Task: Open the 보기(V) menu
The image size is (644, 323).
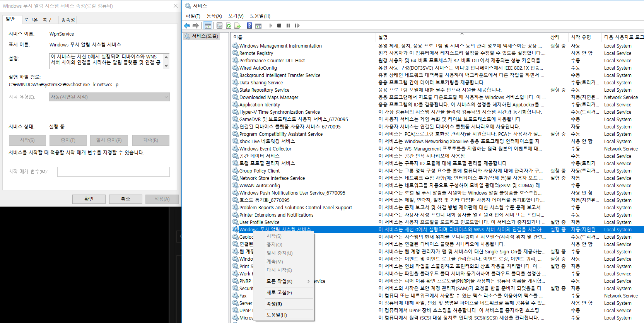Action: tap(236, 16)
